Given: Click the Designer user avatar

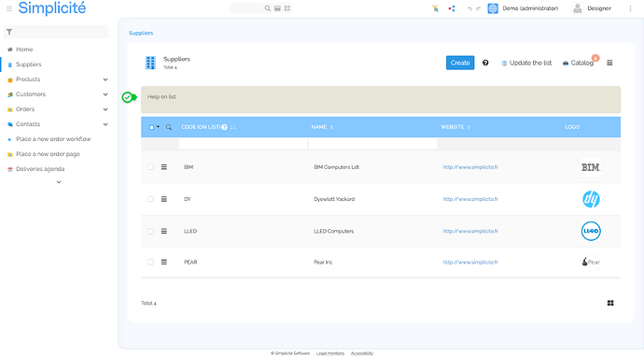Looking at the screenshot, I should (578, 8).
